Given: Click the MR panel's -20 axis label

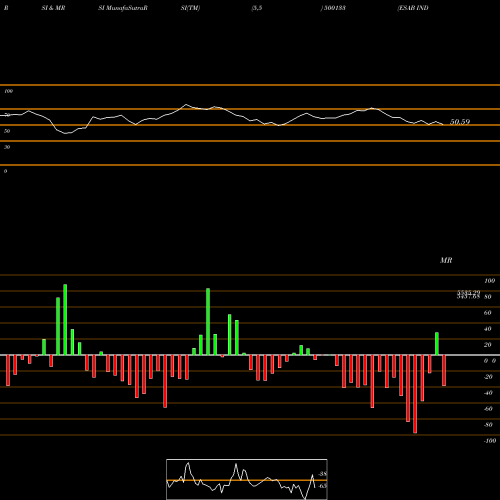Looking at the screenshot, I should pos(488,377).
